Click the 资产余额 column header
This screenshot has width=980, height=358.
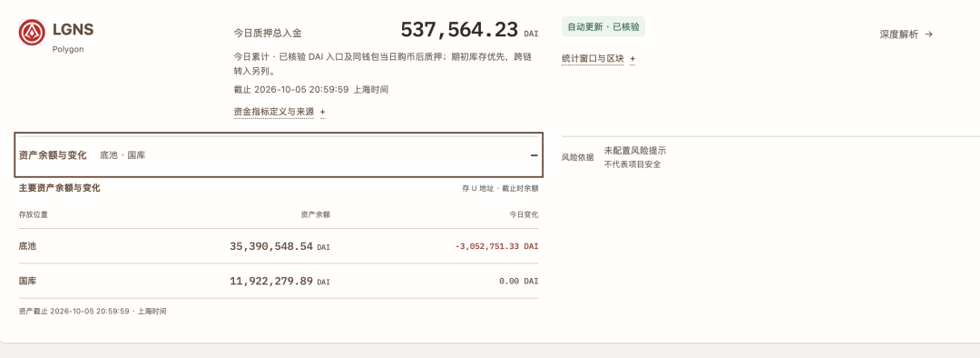[x=315, y=214]
